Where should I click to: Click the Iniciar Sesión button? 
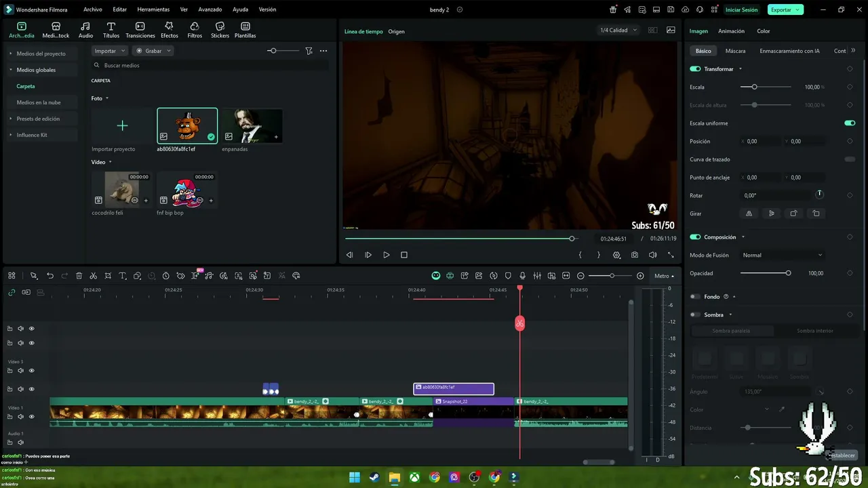[741, 9]
